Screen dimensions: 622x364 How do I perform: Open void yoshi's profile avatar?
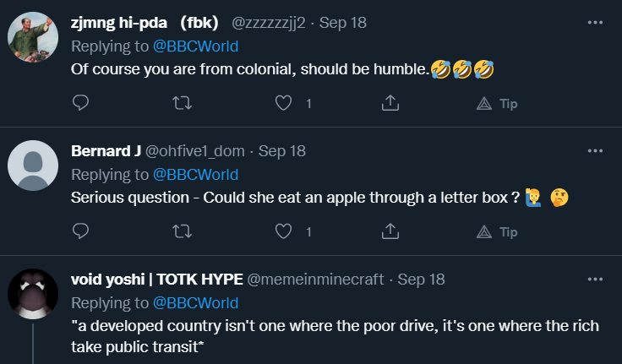[x=33, y=294]
